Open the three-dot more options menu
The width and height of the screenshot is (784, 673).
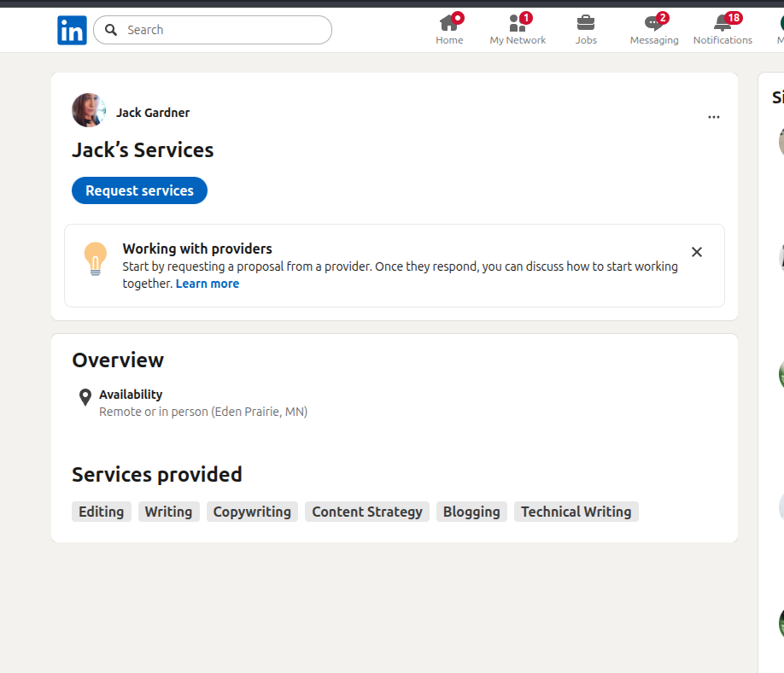pos(714,117)
